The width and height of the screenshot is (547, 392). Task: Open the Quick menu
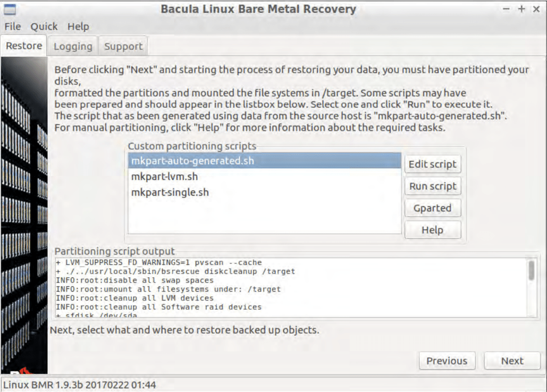point(45,26)
